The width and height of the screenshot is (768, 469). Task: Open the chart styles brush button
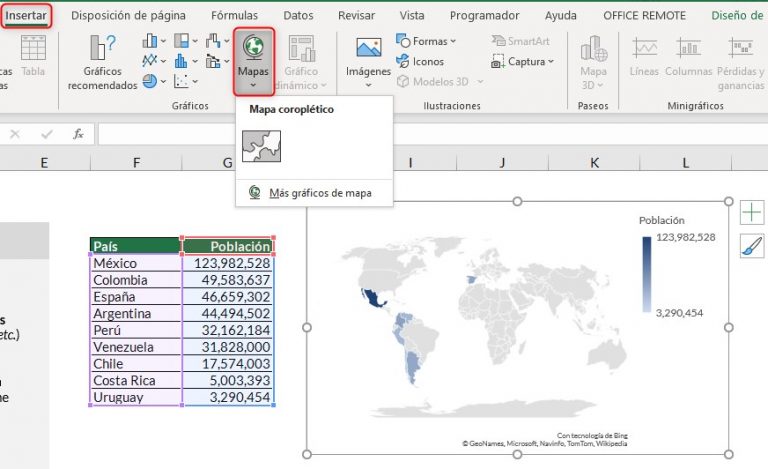752,246
